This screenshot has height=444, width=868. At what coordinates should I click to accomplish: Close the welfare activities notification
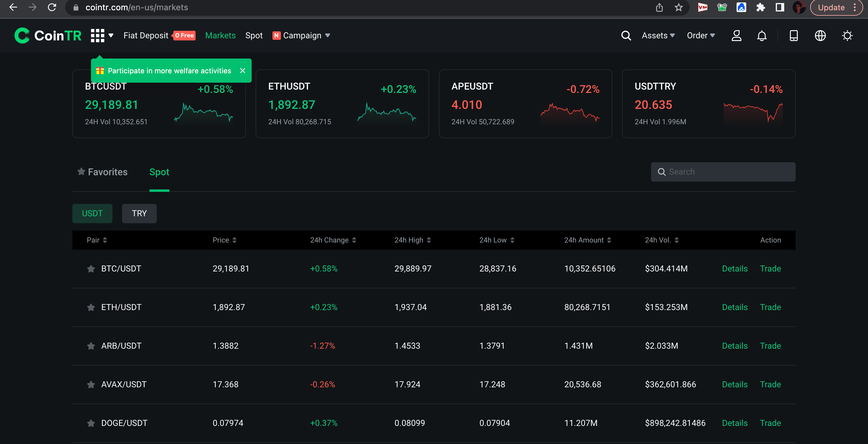pos(242,70)
